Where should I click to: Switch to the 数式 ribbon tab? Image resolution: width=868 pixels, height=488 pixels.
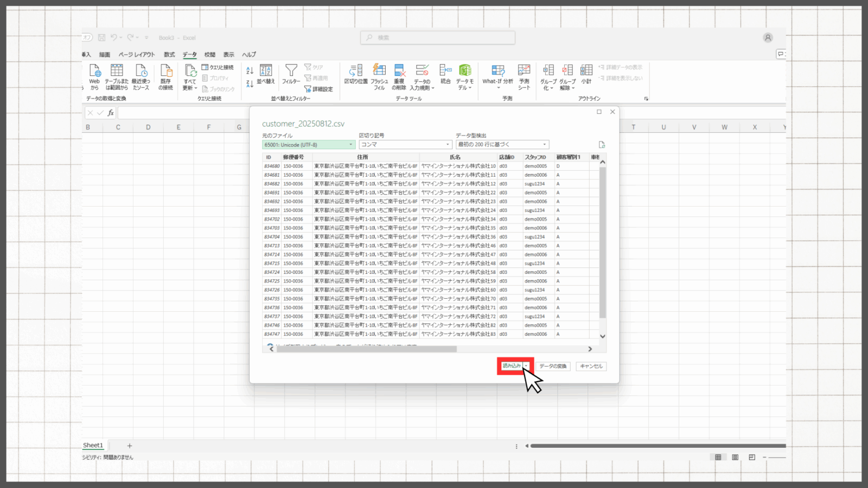point(169,55)
